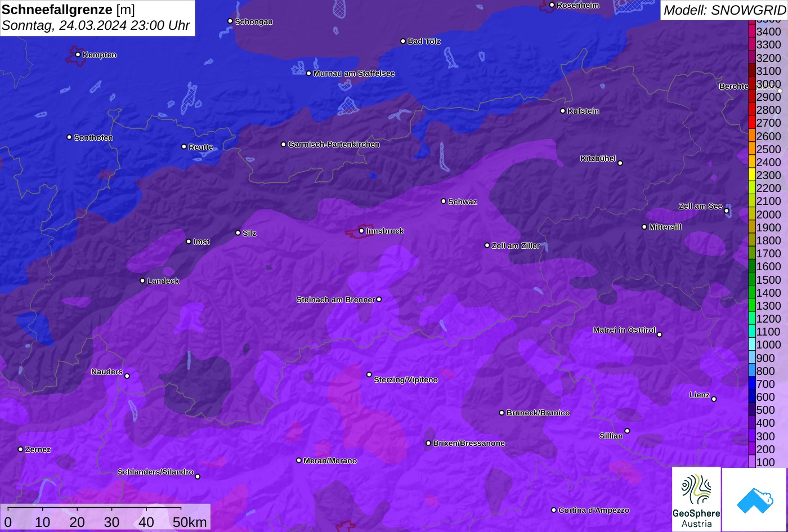The image size is (788, 532).
Task: Click the Matrei in Osttirol label
Action: 624,330
